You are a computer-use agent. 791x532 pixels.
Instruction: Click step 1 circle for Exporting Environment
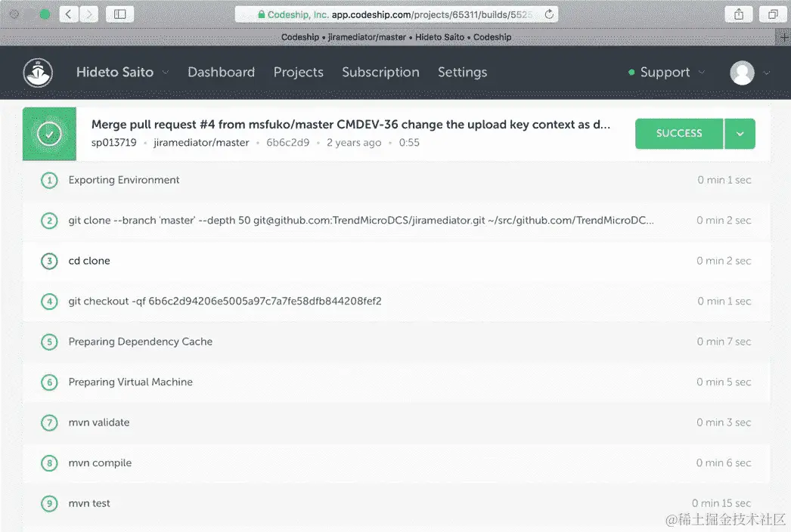pyautogui.click(x=49, y=180)
